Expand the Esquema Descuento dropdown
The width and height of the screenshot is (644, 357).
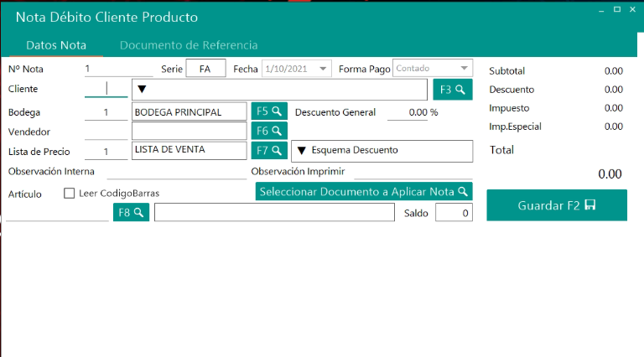tap(302, 151)
